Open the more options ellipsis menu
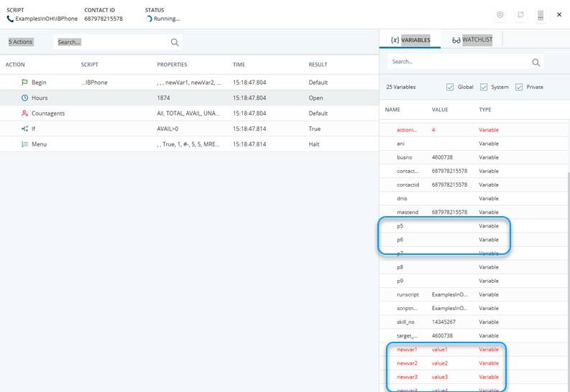Screen dimensions: 570x392 click(x=541, y=15)
